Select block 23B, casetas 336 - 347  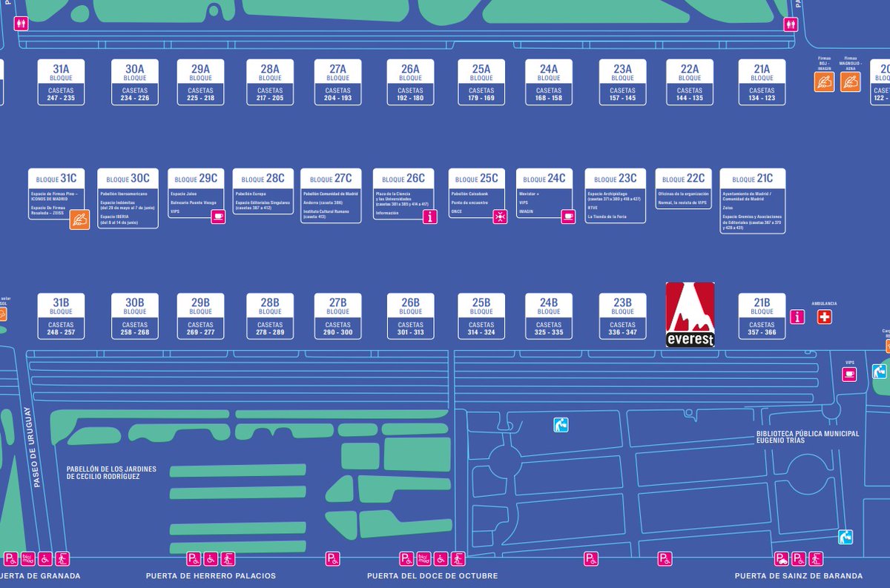click(x=622, y=317)
